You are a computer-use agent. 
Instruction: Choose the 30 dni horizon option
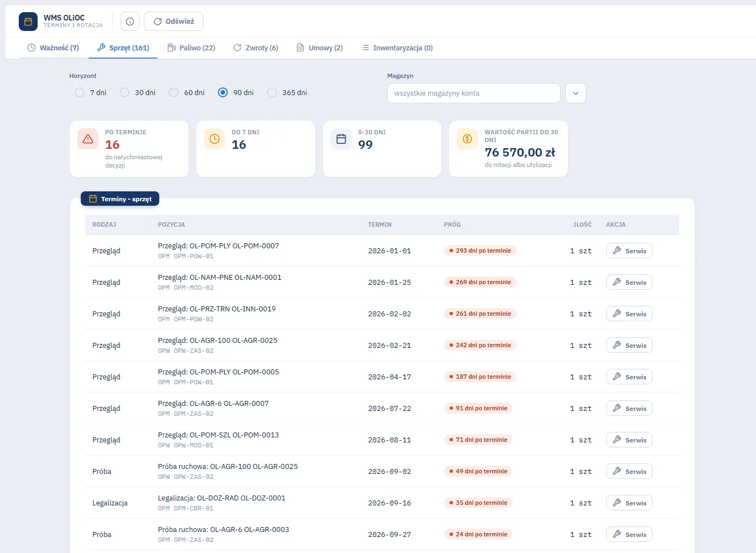tap(124, 92)
